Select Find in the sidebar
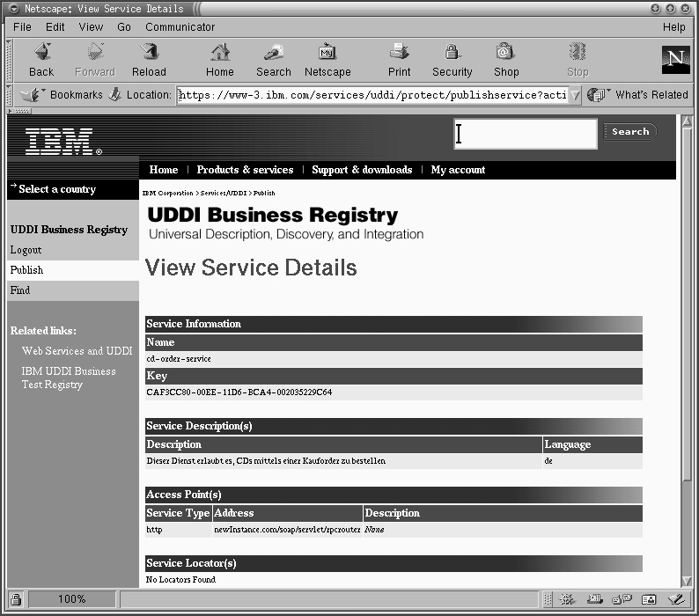 click(20, 290)
